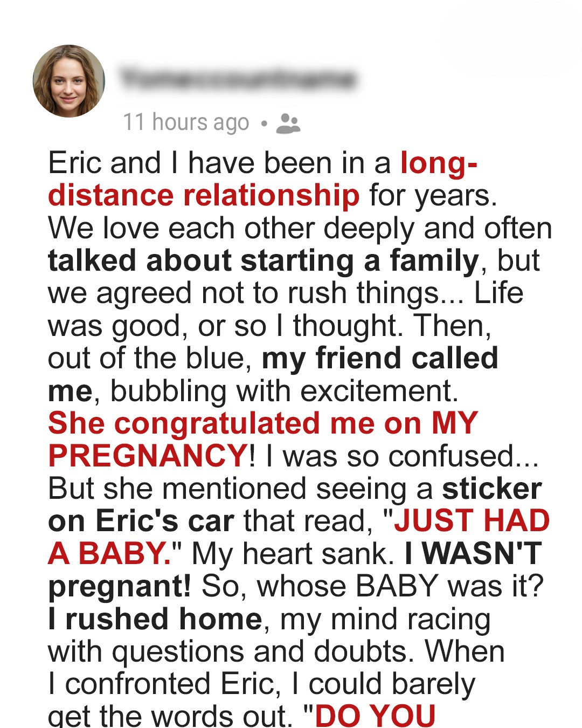Open the poster's profile picture
Viewport: 582px width, 728px height.
(x=69, y=81)
